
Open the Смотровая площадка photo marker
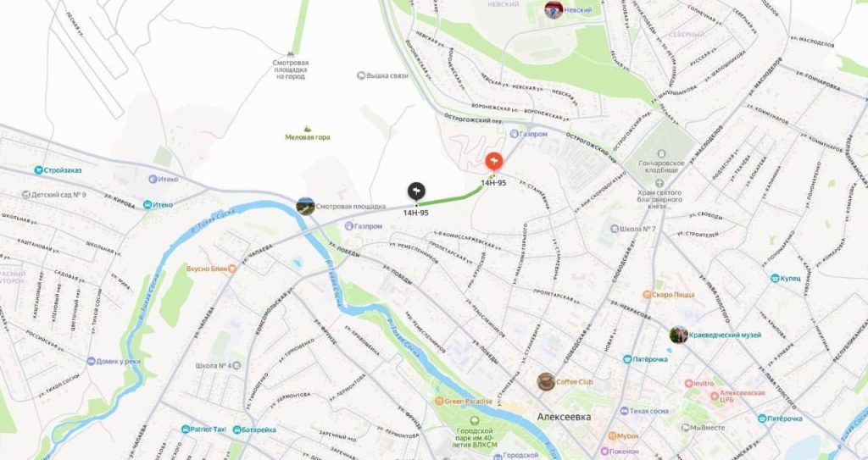click(305, 206)
